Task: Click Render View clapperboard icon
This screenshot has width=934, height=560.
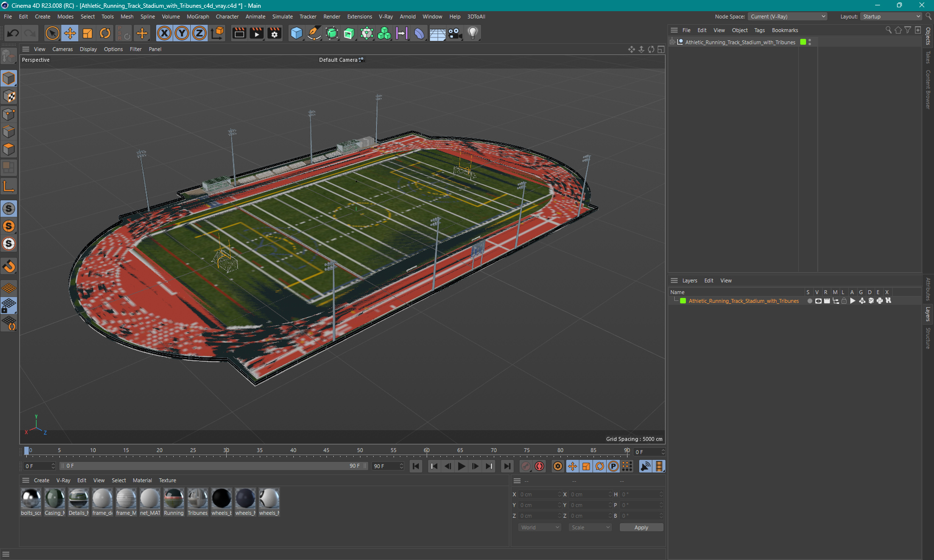Action: point(239,33)
